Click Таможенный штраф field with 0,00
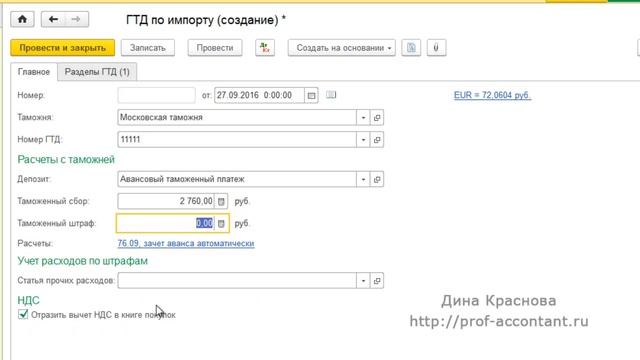Image resolution: width=640 pixels, height=360 pixels. pos(166,224)
